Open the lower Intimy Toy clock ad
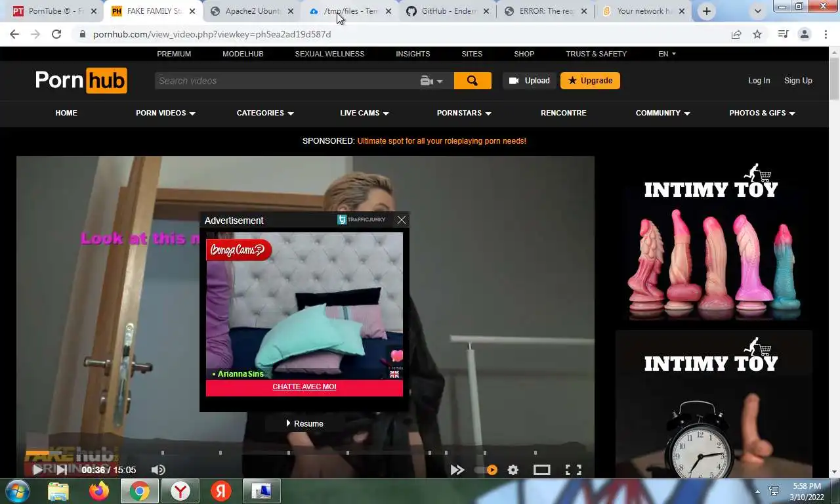This screenshot has height=504, width=840. tap(713, 404)
